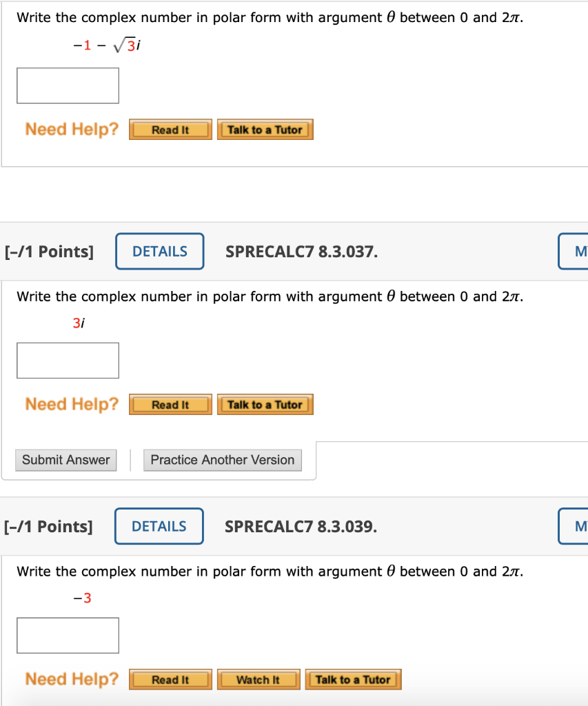Click Talk to a Tutor for problem 8.3.039
Image resolution: width=588 pixels, height=706 pixels.
coord(353,679)
